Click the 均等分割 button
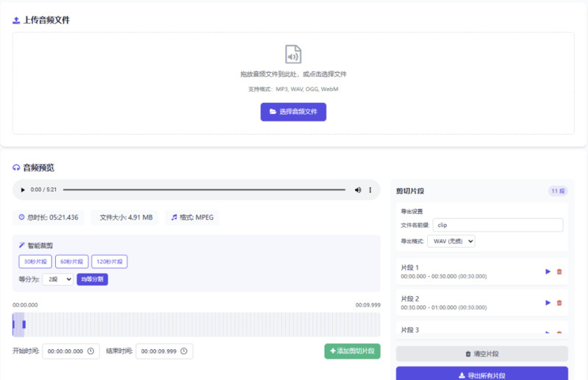 tap(92, 279)
